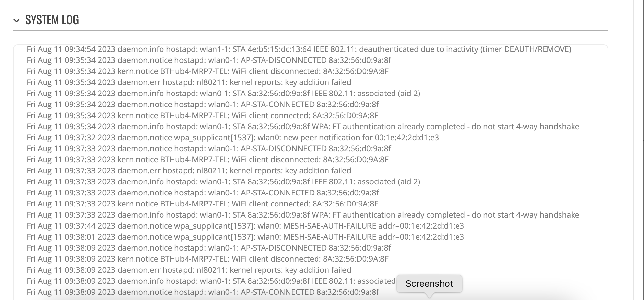Screen dimensions: 644x300
Task: Collapse the System Log section chevron
Action: (17, 20)
